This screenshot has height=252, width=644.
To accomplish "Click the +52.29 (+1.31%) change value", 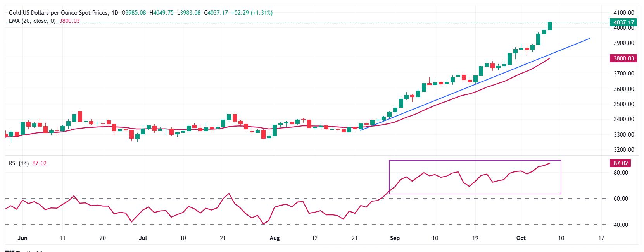I will (252, 13).
